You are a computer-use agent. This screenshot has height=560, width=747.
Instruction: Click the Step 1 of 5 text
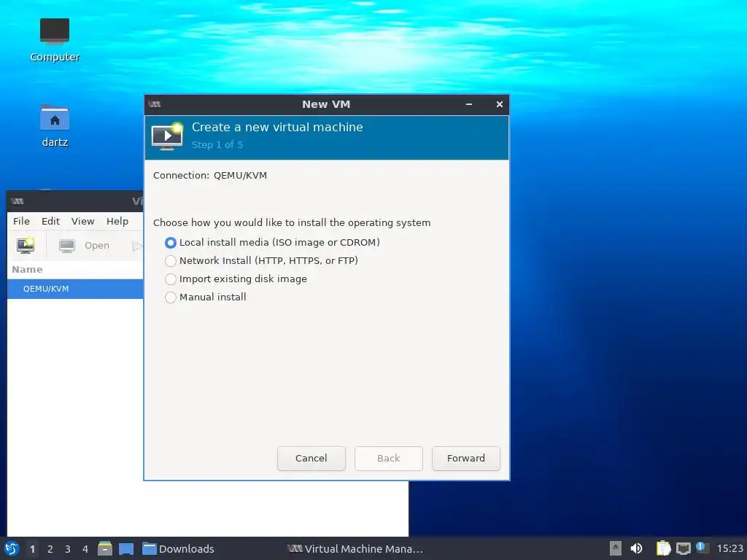(x=217, y=145)
